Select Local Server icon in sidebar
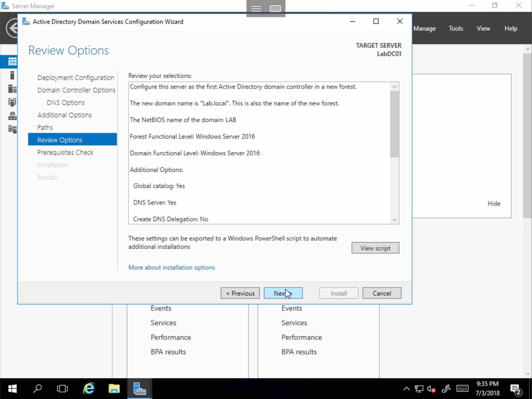The width and height of the screenshot is (532, 399). tap(12, 75)
